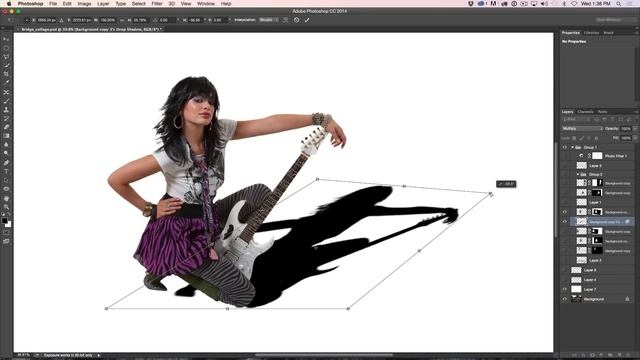This screenshot has width=640, height=360.
Task: Select the Eraser tool
Action: [6, 127]
